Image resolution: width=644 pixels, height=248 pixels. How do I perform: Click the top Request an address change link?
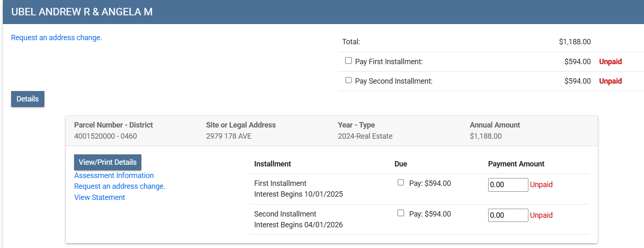click(56, 38)
